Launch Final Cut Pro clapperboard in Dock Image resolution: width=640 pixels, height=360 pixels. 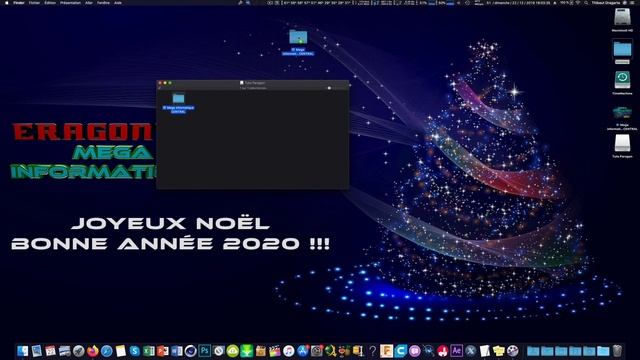click(x=274, y=351)
